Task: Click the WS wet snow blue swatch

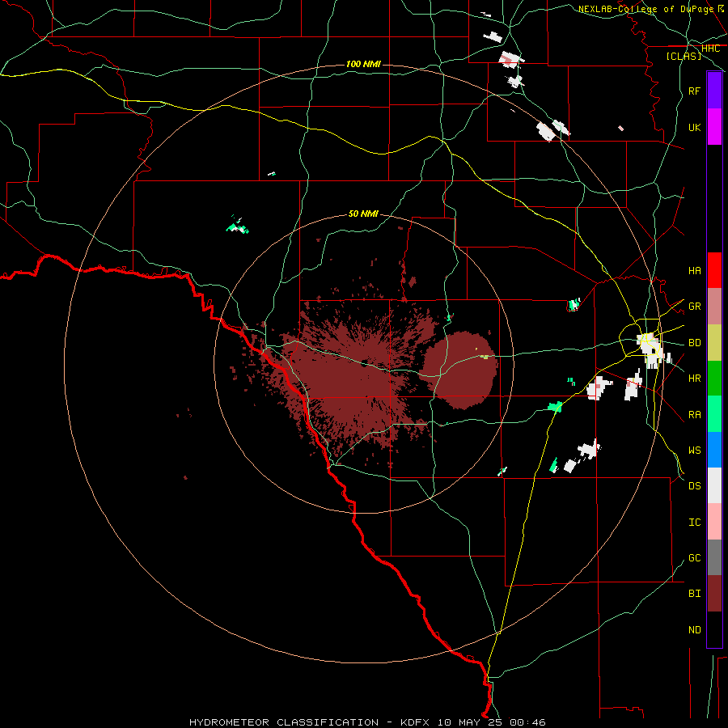Action: pos(714,450)
